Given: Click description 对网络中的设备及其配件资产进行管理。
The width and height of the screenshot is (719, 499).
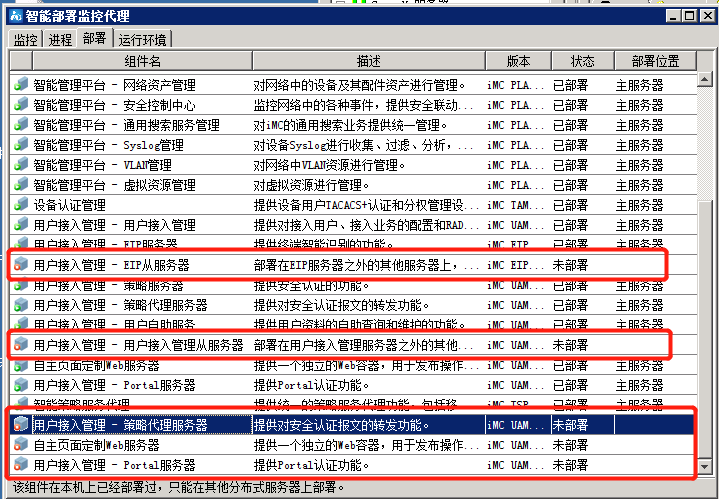Looking at the screenshot, I should pos(360,85).
